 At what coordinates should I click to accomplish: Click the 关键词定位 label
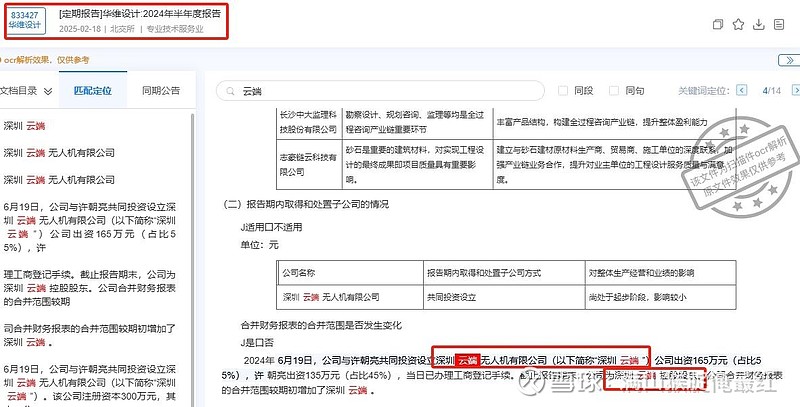(704, 91)
